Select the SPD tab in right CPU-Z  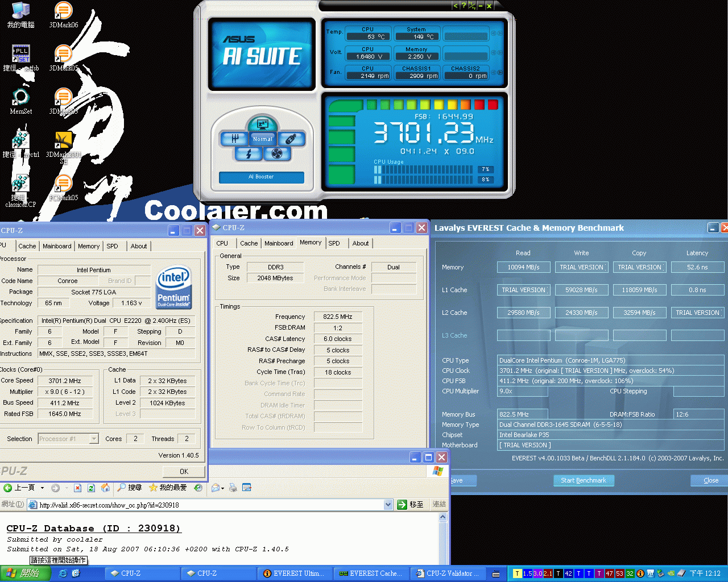pyautogui.click(x=334, y=243)
